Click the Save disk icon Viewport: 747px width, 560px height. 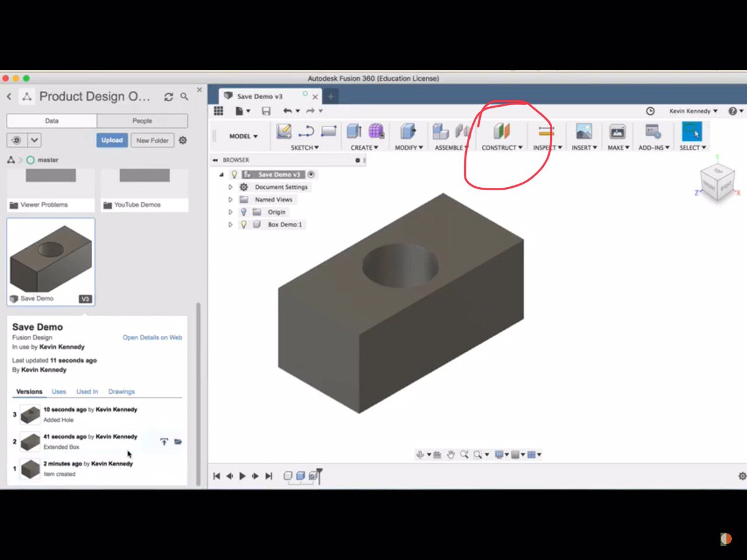(266, 111)
